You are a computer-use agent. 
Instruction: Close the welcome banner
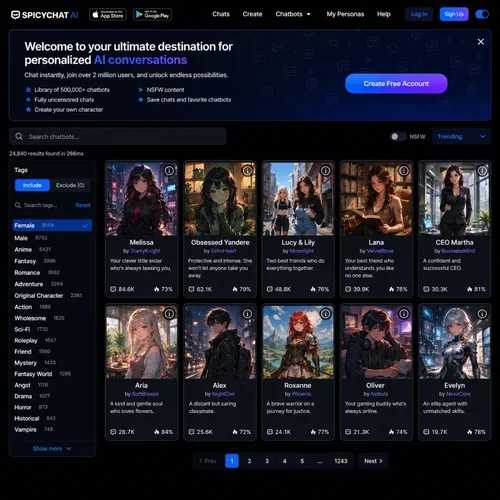tap(481, 42)
